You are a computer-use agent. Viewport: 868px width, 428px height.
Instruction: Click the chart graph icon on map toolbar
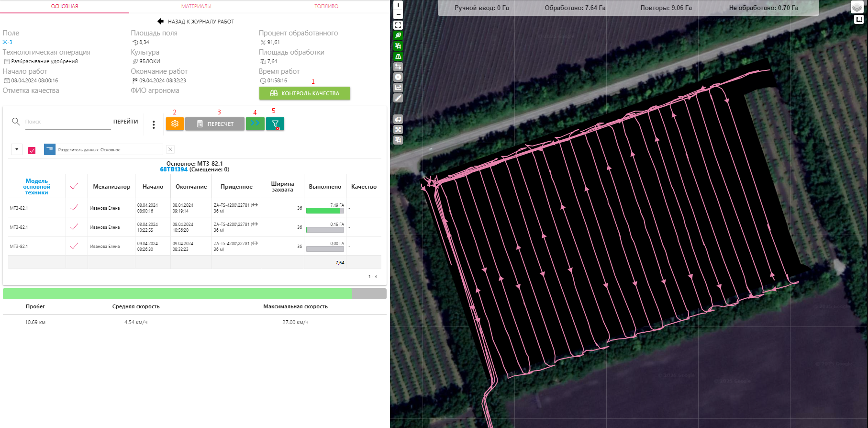click(x=398, y=88)
